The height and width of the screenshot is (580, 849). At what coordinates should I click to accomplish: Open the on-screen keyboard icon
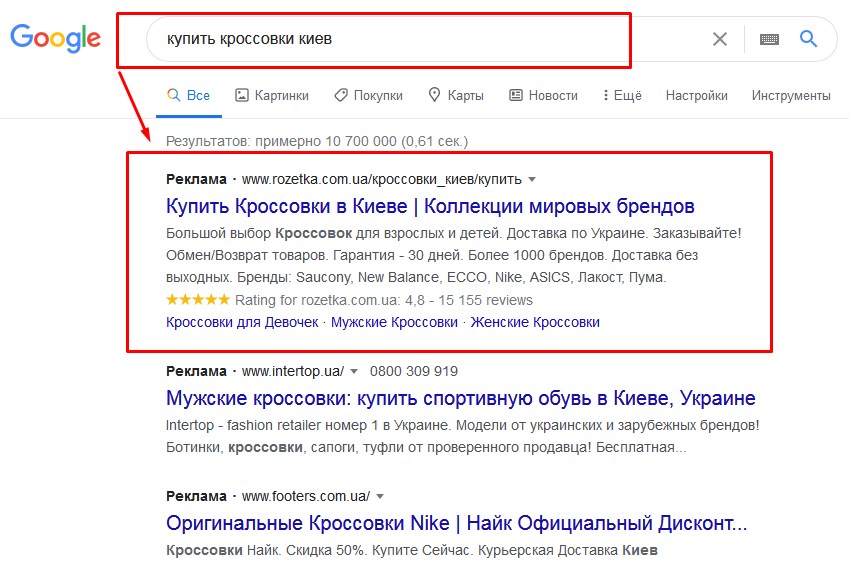pos(769,39)
